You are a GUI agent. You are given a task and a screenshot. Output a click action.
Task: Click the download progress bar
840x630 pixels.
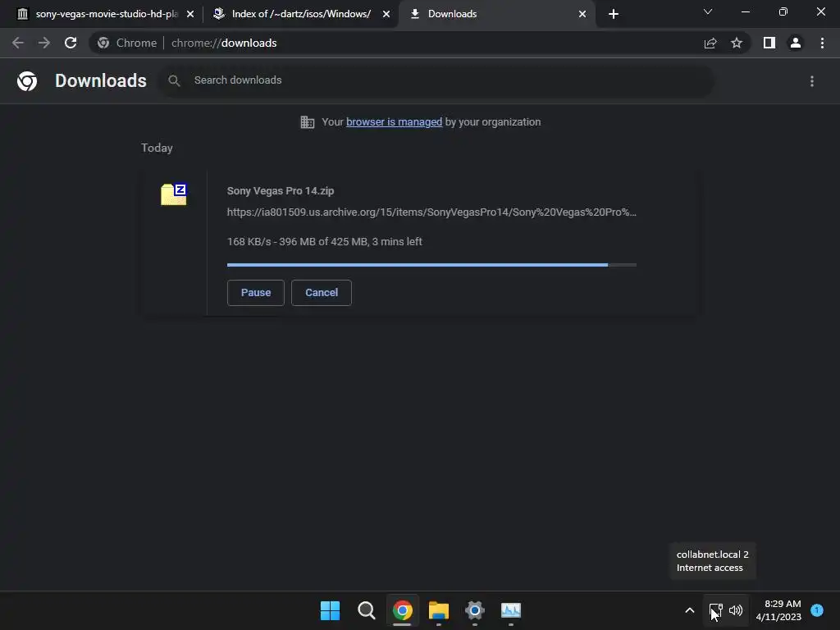coord(431,265)
